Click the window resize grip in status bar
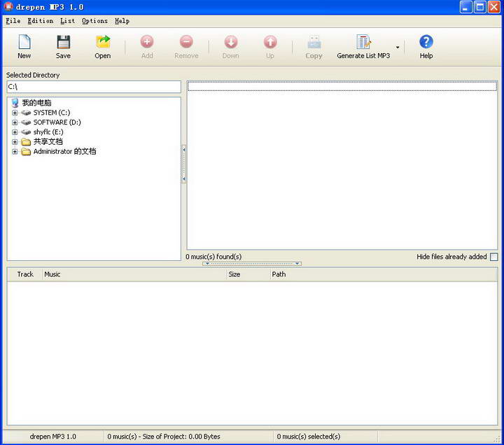The image size is (504, 445). click(498, 439)
